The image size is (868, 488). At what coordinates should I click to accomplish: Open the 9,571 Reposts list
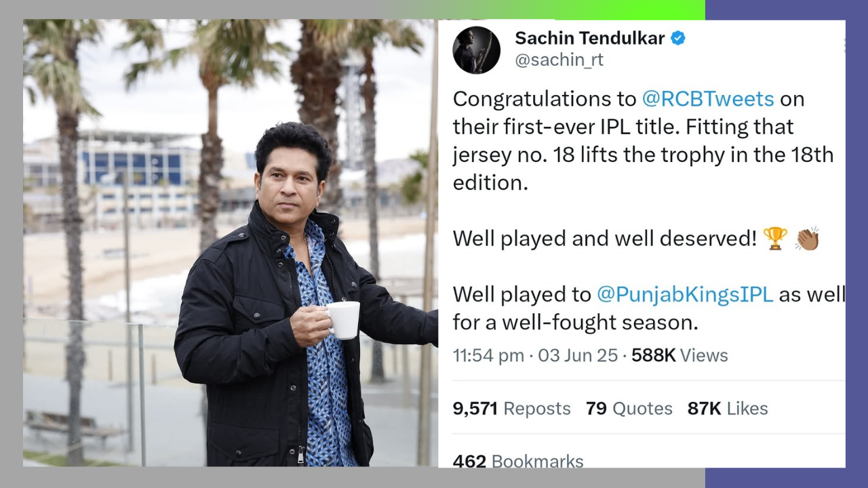pyautogui.click(x=512, y=409)
